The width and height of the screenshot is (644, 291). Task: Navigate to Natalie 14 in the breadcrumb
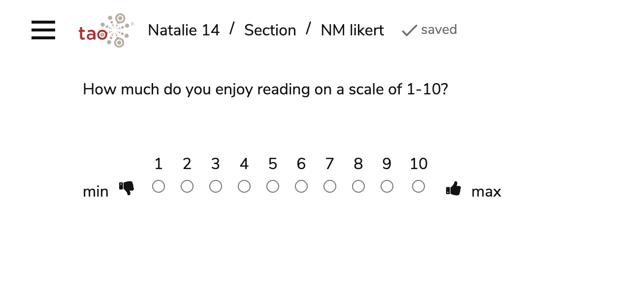click(x=184, y=30)
